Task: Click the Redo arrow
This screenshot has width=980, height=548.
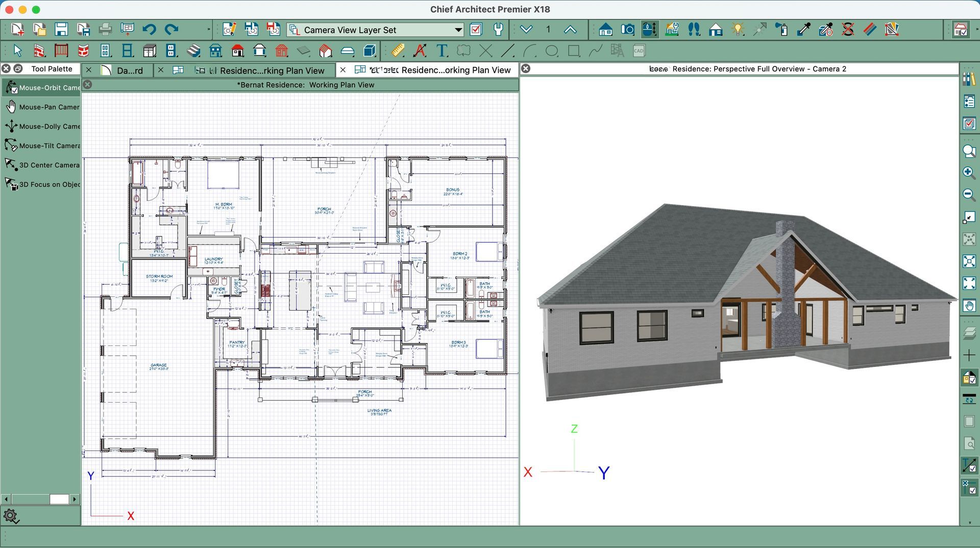Action: point(171,30)
